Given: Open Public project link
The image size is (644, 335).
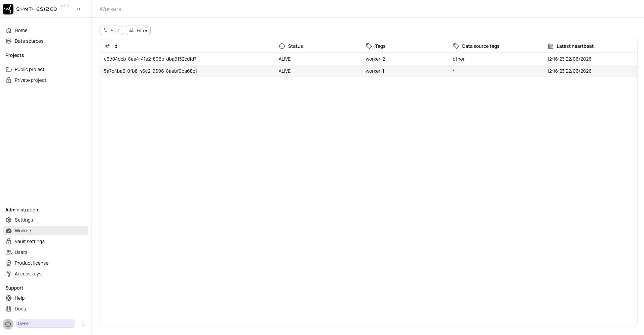Looking at the screenshot, I should pyautogui.click(x=30, y=69).
